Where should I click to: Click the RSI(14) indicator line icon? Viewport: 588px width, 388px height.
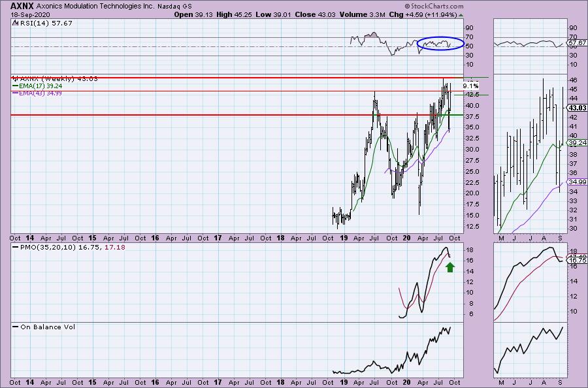point(14,22)
